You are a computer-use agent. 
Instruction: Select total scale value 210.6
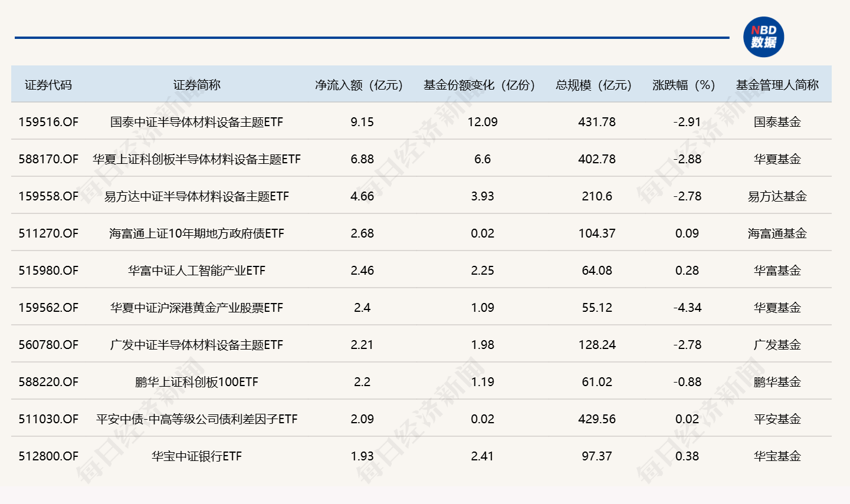597,196
